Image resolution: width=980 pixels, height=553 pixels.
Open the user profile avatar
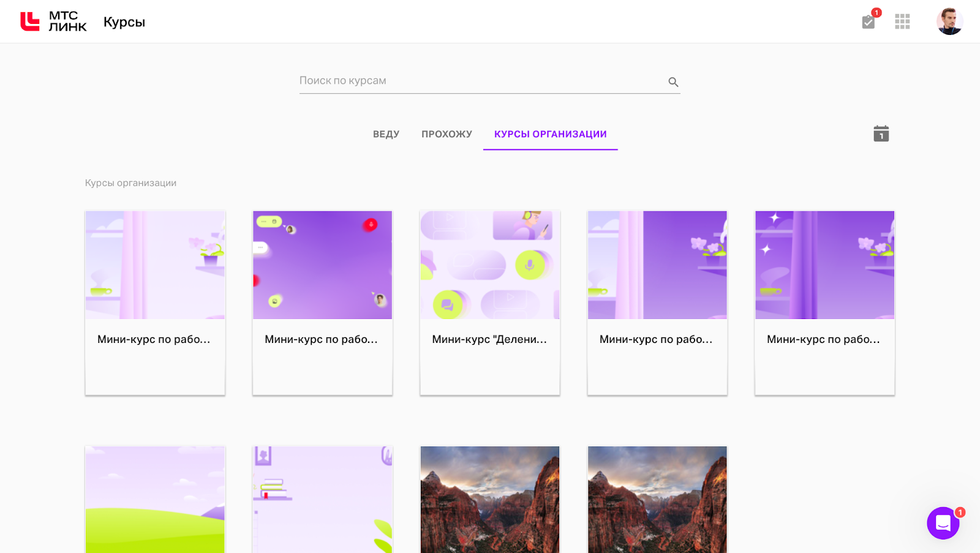pos(949,21)
